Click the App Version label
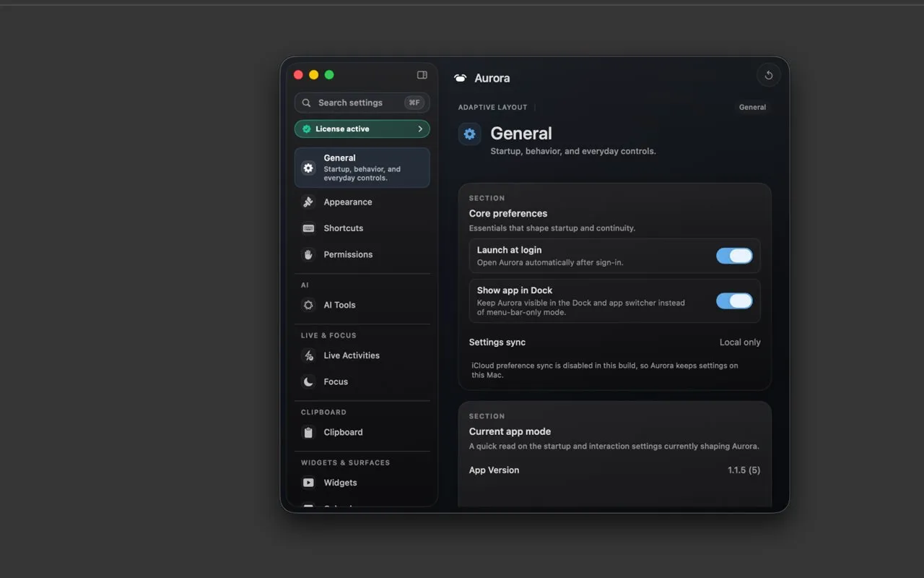Image resolution: width=924 pixels, height=578 pixels. coord(494,470)
